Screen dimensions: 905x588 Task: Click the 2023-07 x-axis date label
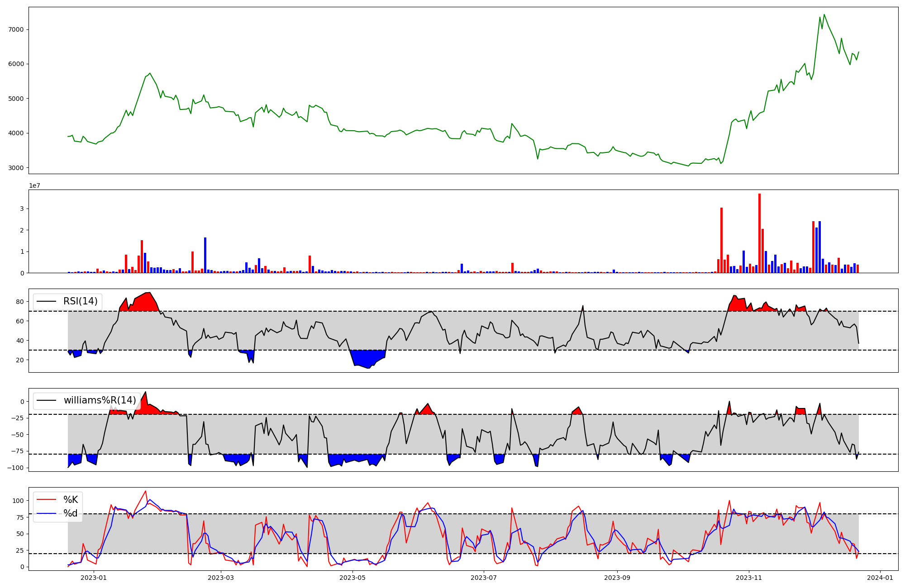(484, 578)
